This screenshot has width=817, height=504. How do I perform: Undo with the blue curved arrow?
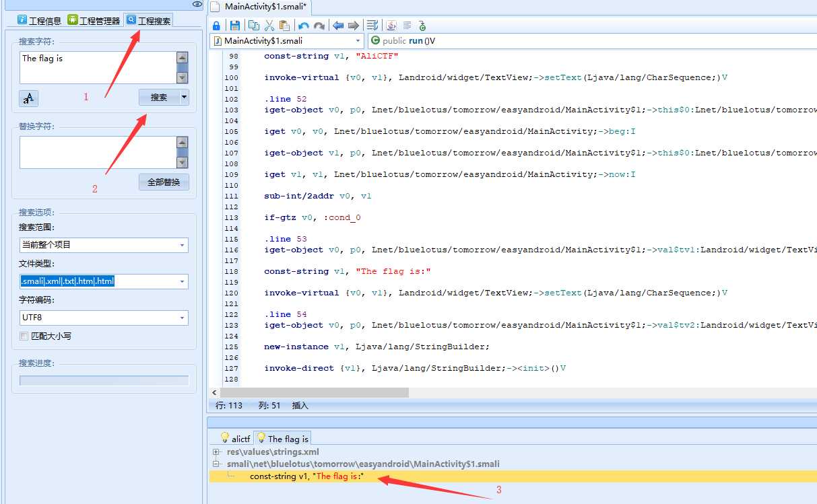304,26
